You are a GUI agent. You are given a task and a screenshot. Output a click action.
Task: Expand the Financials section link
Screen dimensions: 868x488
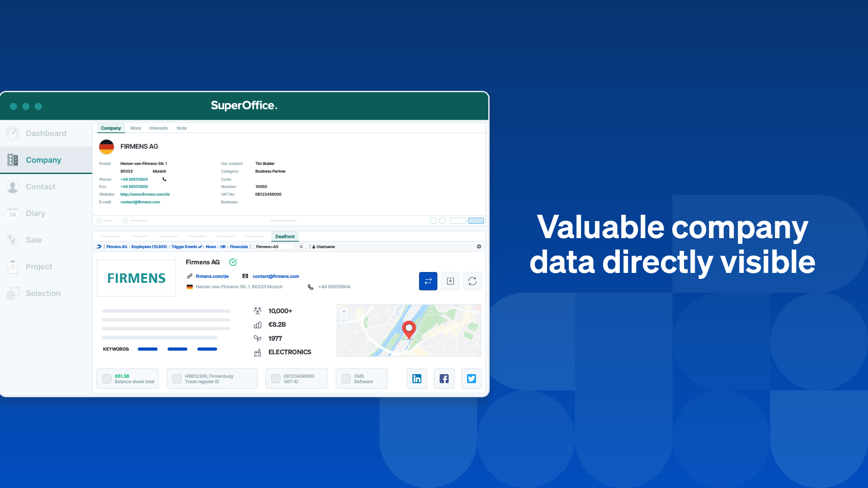tap(239, 247)
